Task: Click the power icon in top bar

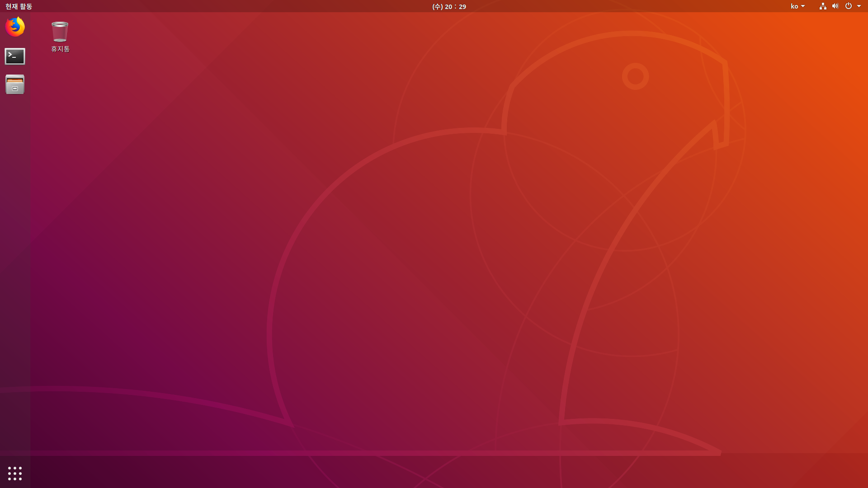Action: [848, 6]
